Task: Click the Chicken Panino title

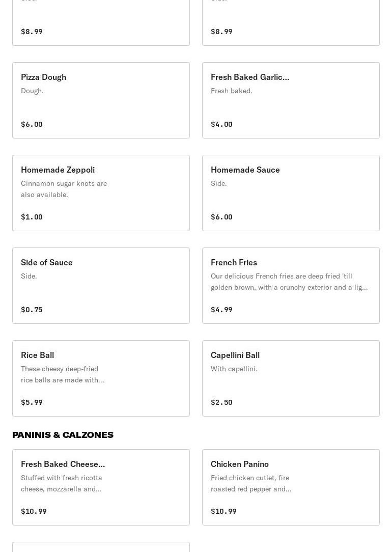Action: click(239, 464)
